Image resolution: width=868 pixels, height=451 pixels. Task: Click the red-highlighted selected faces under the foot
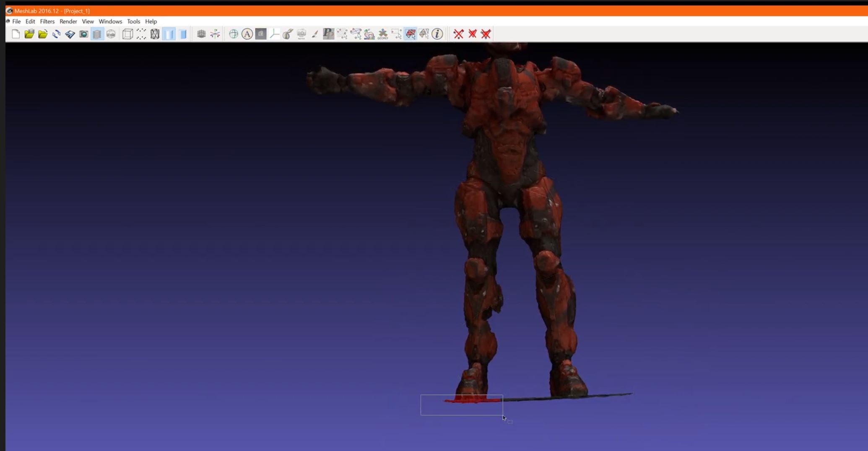click(x=472, y=400)
